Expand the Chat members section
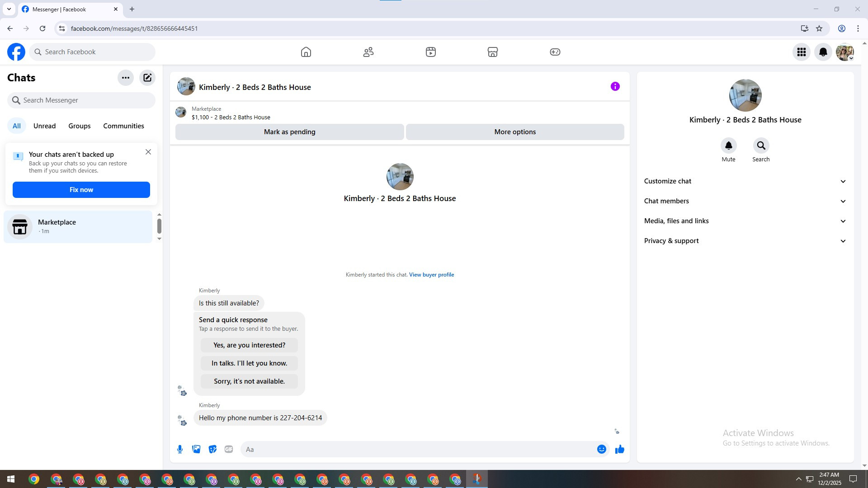Image resolution: width=868 pixels, height=488 pixels. point(745,201)
